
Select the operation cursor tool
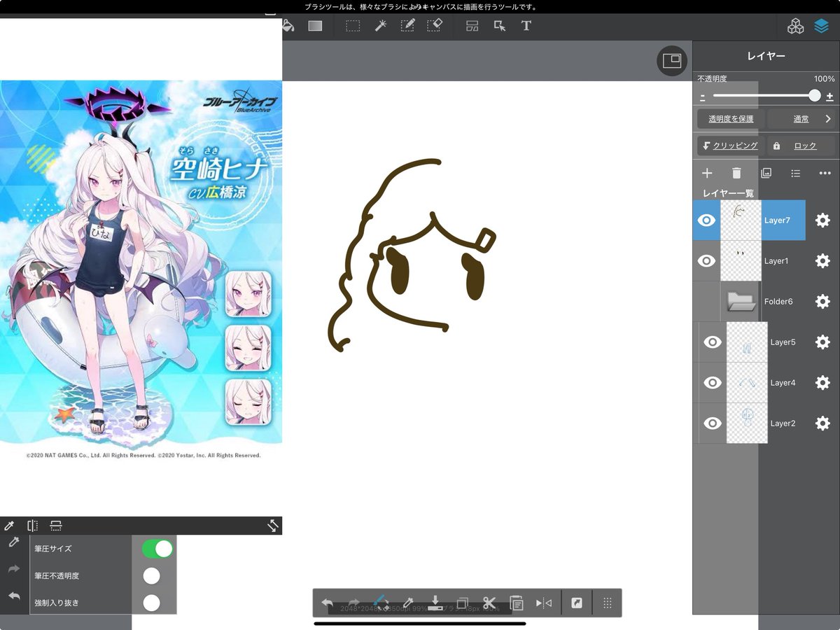[x=500, y=26]
